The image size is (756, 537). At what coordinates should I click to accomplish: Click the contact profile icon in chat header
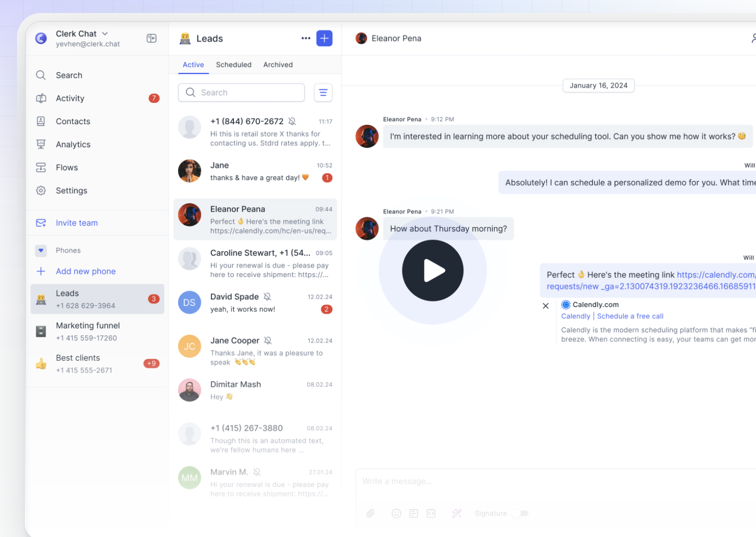(x=753, y=38)
